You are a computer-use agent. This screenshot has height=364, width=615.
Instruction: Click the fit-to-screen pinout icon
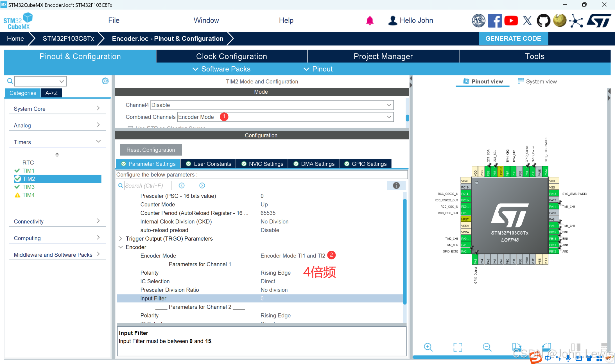tap(458, 347)
